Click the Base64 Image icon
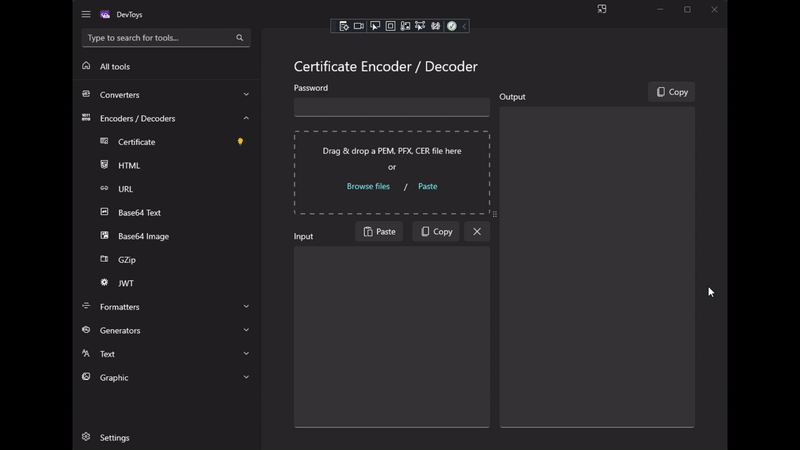The height and width of the screenshot is (450, 800). [104, 235]
